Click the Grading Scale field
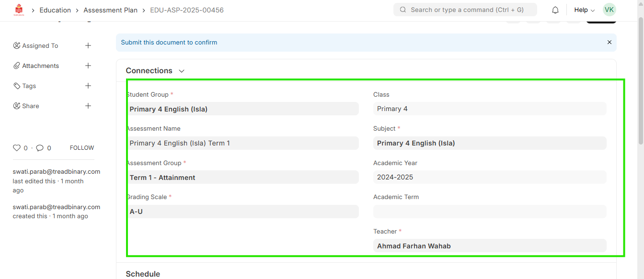This screenshot has height=279, width=644. click(243, 212)
